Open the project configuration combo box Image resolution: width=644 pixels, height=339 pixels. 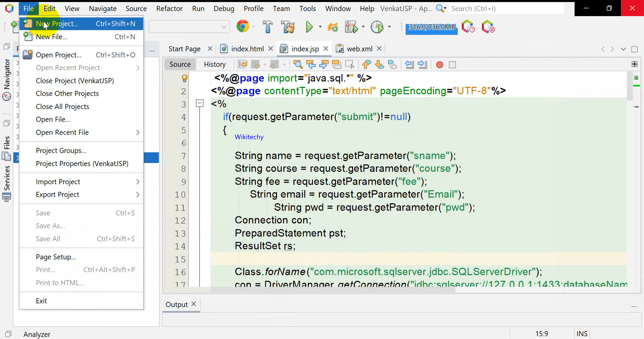pyautogui.click(x=189, y=27)
